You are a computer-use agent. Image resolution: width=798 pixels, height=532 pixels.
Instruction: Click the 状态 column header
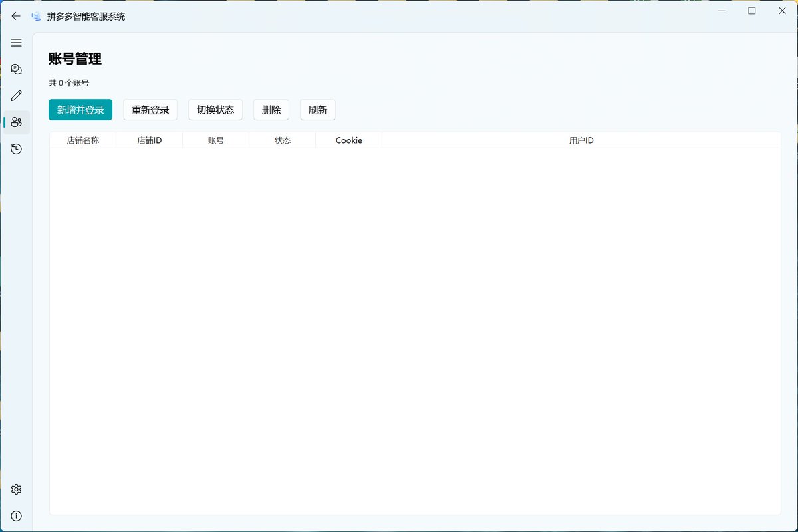point(283,140)
